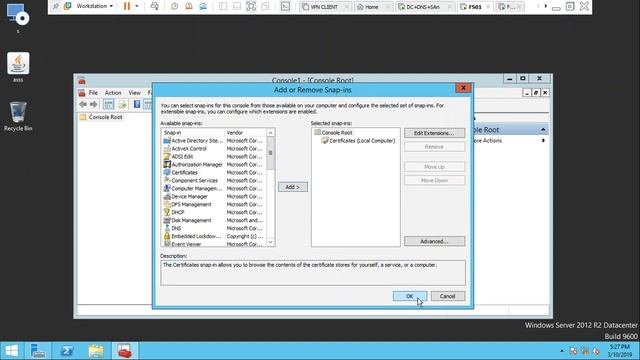Select the Certificates icon in available snap-ins
The width and height of the screenshot is (640, 360).
167,173
